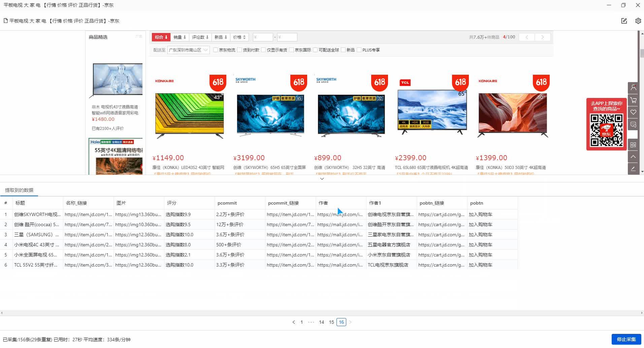Click the SKYWORTH logo above 65H5
The width and height of the screenshot is (644, 348).
coord(245,80)
